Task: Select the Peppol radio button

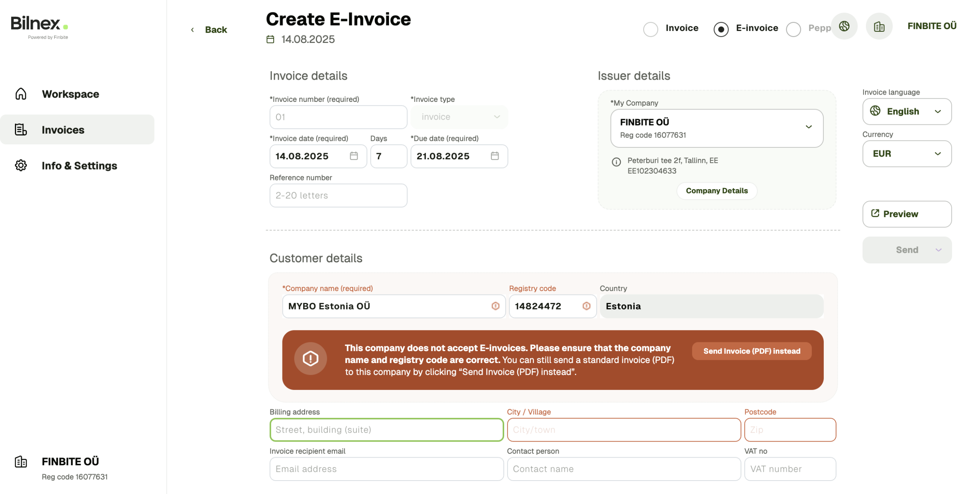Action: (x=794, y=29)
